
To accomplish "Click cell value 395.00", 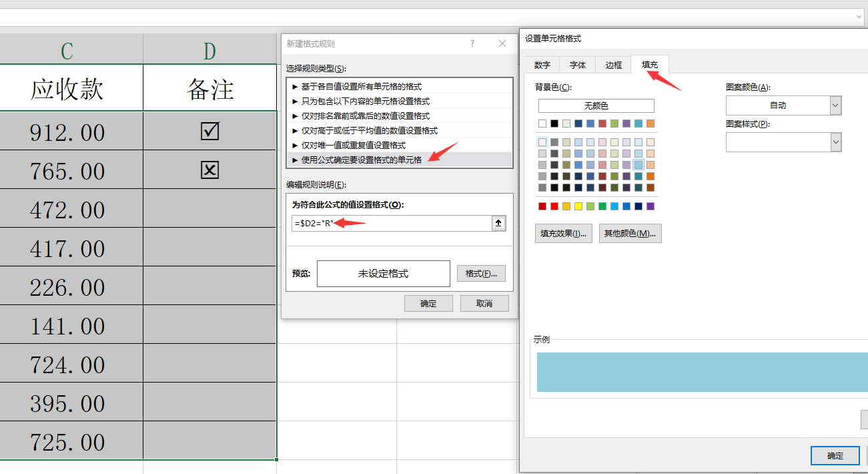I will click(x=67, y=403).
